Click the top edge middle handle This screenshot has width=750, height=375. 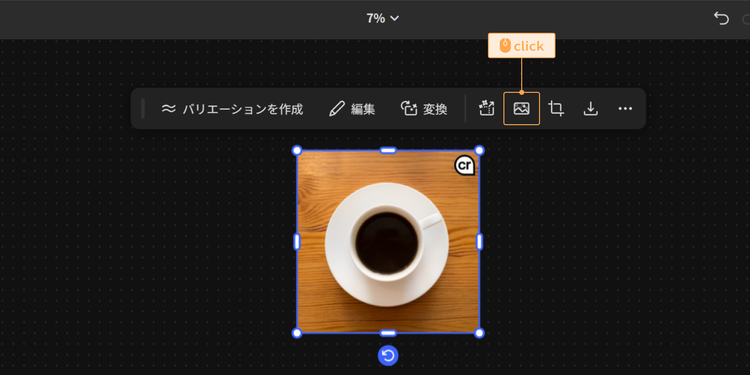388,151
